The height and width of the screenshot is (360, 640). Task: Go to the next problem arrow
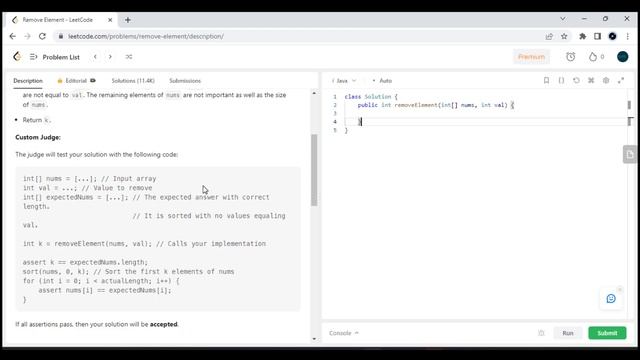click(110, 57)
